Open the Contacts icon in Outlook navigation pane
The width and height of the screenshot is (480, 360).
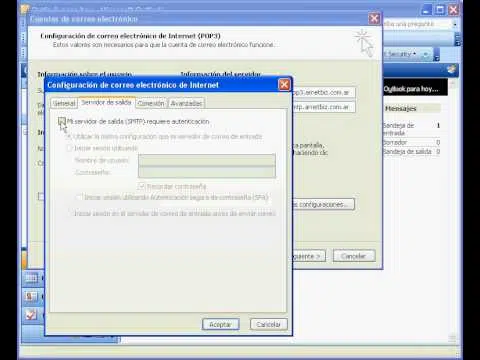(x=31, y=296)
